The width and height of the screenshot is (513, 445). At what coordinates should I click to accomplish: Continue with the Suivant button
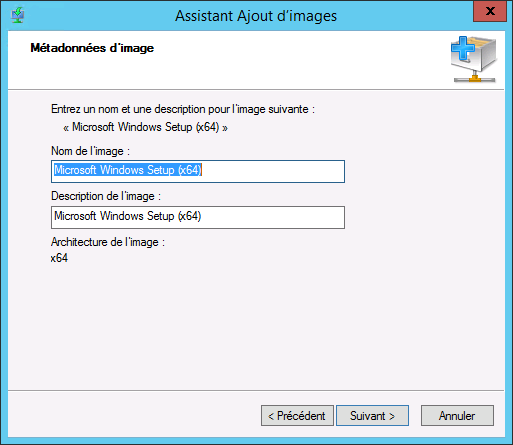click(372, 415)
